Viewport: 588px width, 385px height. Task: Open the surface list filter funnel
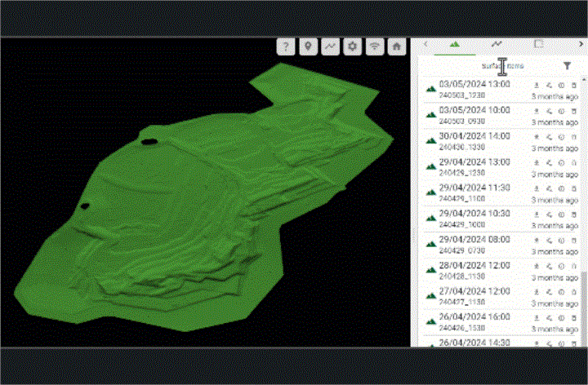(x=567, y=66)
